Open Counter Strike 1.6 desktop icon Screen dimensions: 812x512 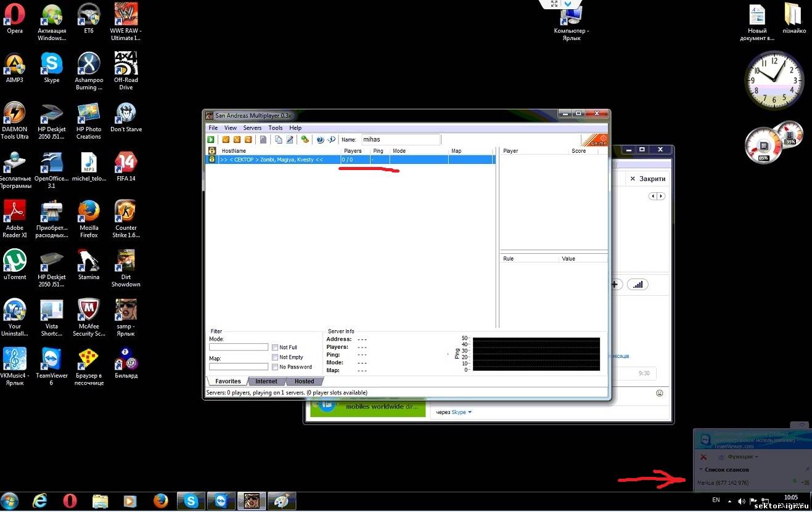[126, 219]
